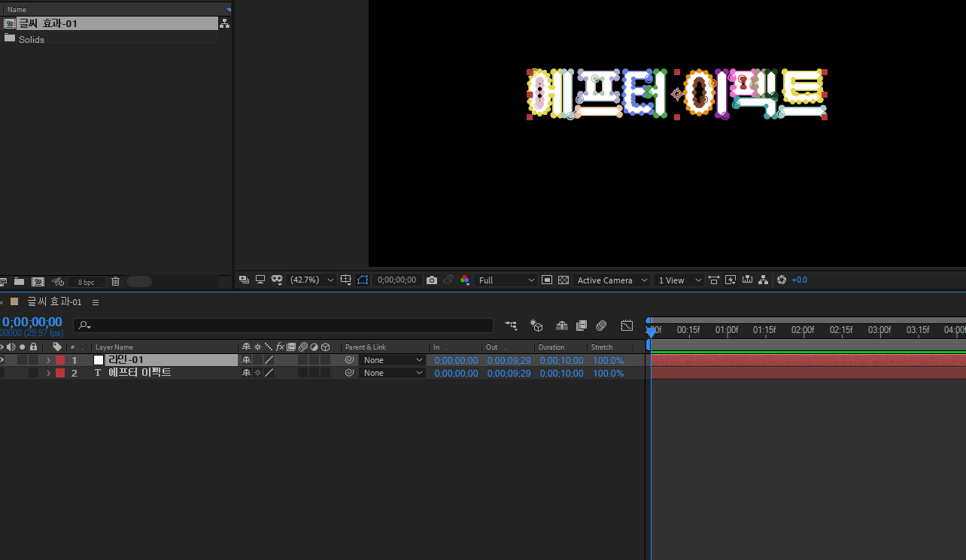Image resolution: width=966 pixels, height=560 pixels.
Task: Expand the 라인-01 layer properties
Action: 49,360
